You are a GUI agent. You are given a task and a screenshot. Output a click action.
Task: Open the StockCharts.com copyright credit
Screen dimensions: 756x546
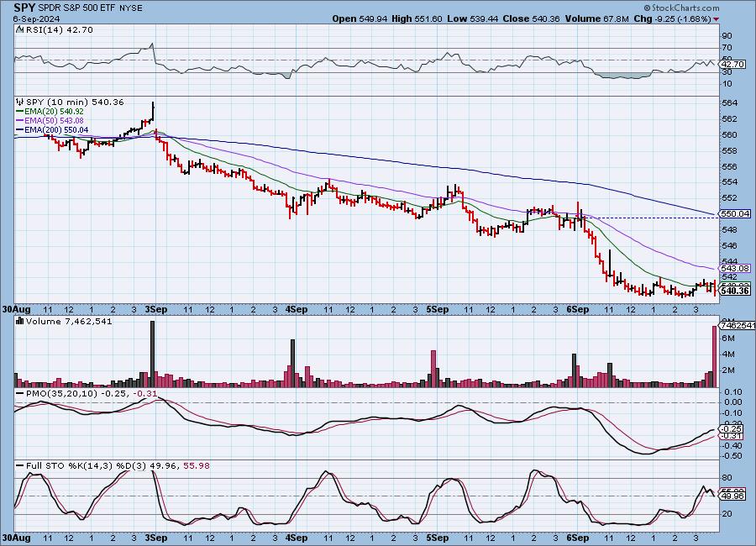point(682,8)
